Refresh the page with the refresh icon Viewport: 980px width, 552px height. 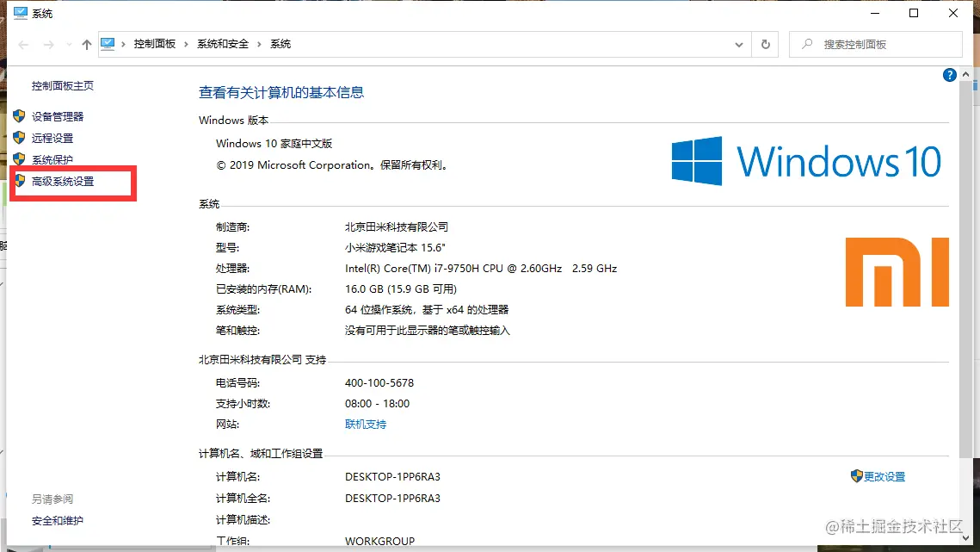pos(765,45)
